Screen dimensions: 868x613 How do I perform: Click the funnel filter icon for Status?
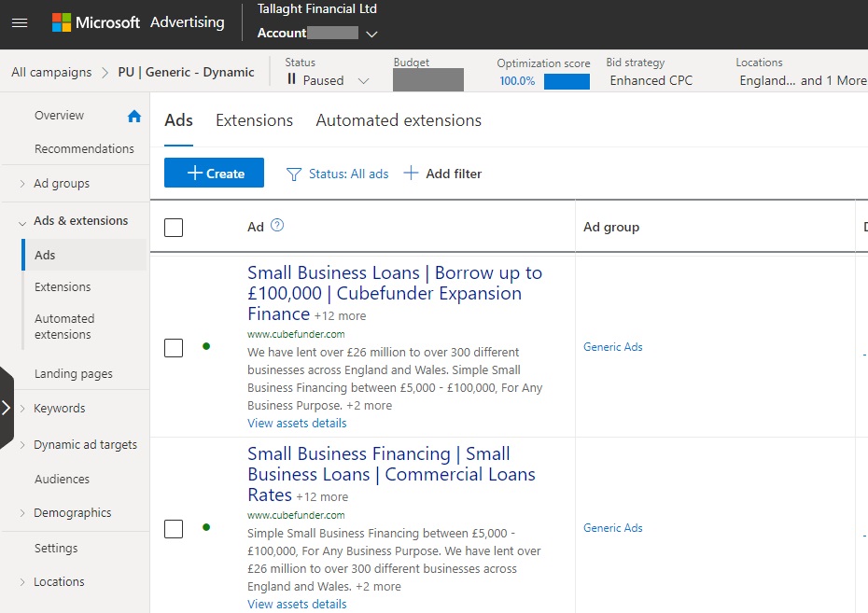pyautogui.click(x=294, y=174)
